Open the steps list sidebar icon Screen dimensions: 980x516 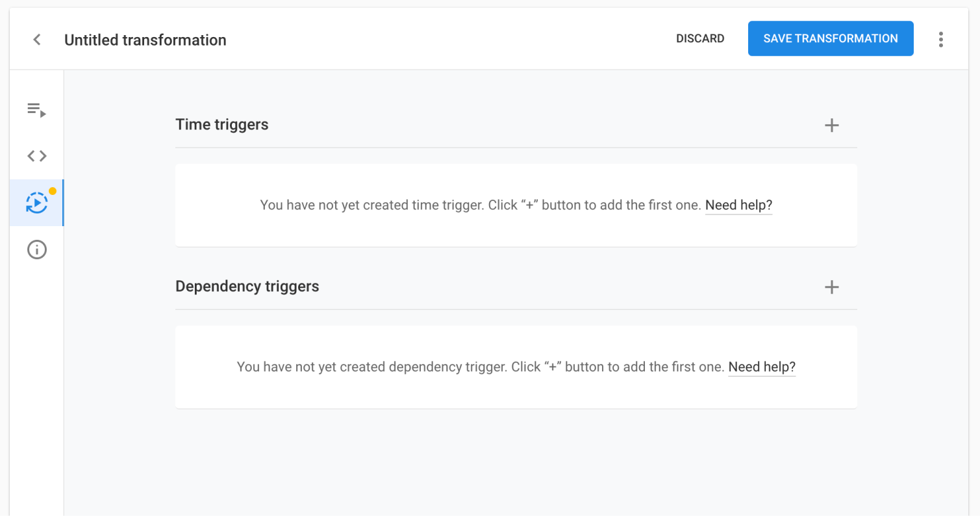[x=37, y=110]
